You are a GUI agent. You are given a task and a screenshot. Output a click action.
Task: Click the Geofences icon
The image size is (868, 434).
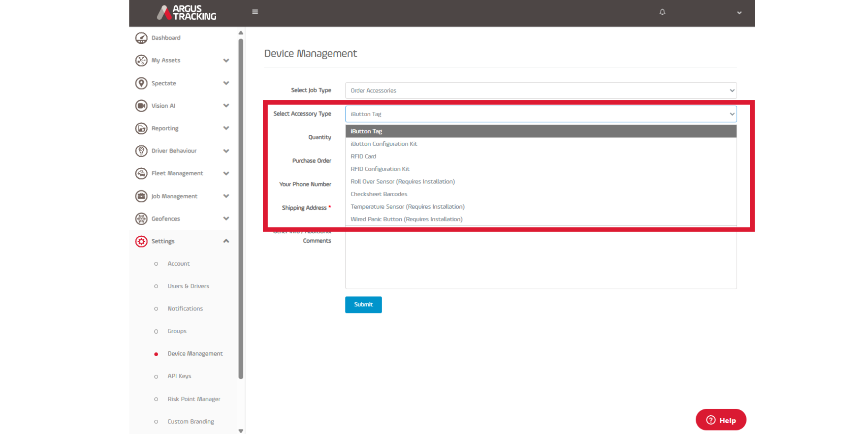coord(141,219)
